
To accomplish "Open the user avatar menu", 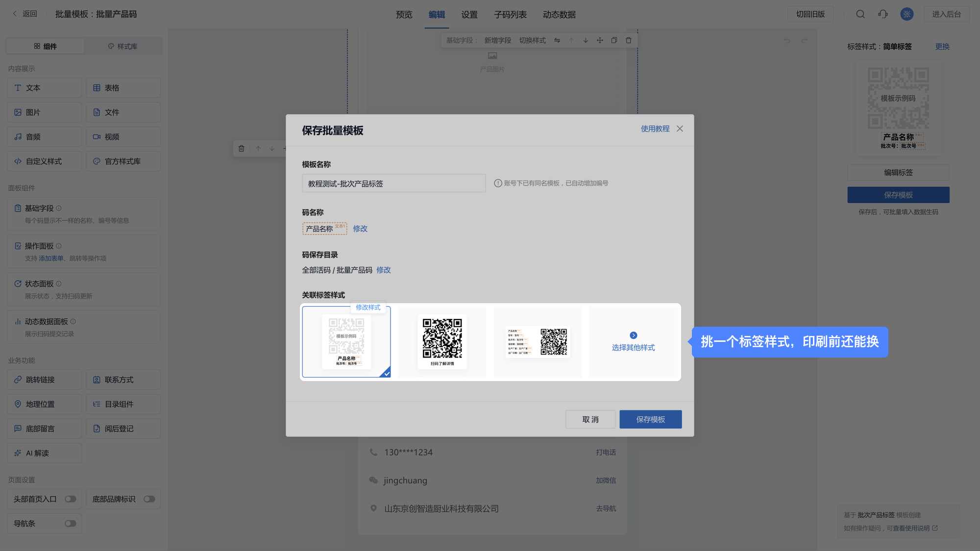I will [x=906, y=14].
